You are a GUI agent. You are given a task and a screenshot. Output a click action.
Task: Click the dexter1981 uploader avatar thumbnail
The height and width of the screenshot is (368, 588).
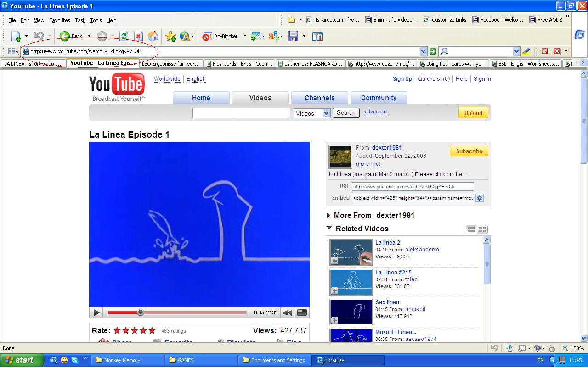click(340, 156)
